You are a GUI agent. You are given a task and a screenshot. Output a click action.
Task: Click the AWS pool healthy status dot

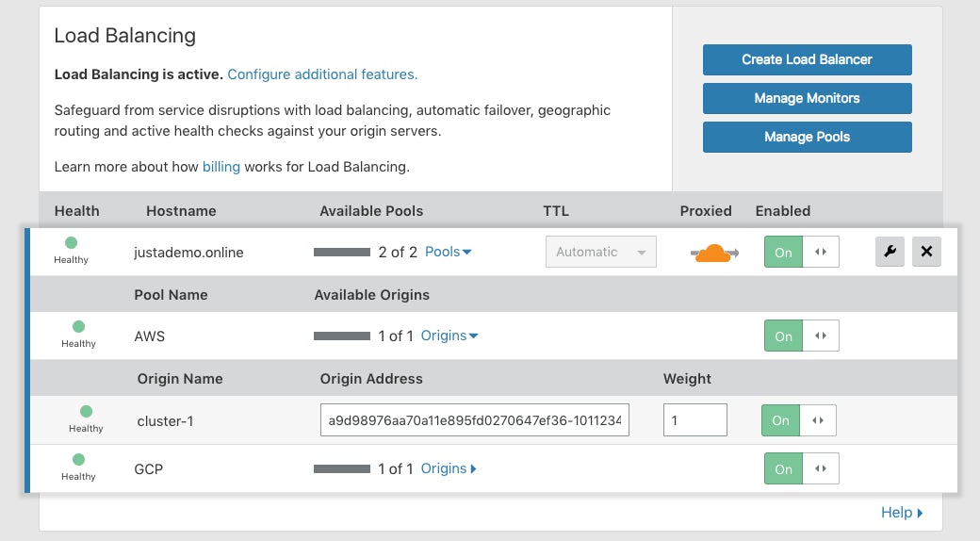(78, 327)
